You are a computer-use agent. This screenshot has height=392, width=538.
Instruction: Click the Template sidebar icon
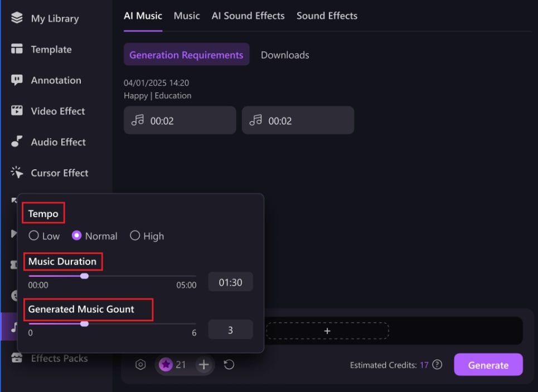pyautogui.click(x=17, y=49)
